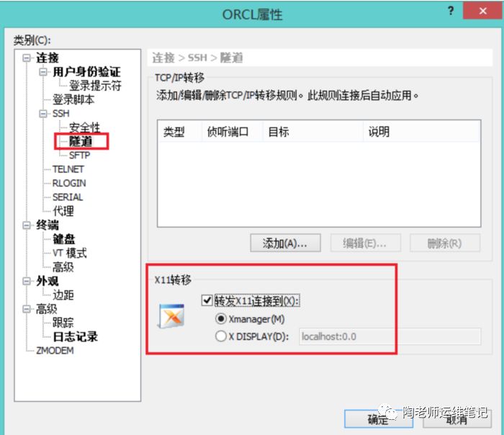Click the 侦听端口 column header
This screenshot has height=435, width=504.
[x=232, y=132]
